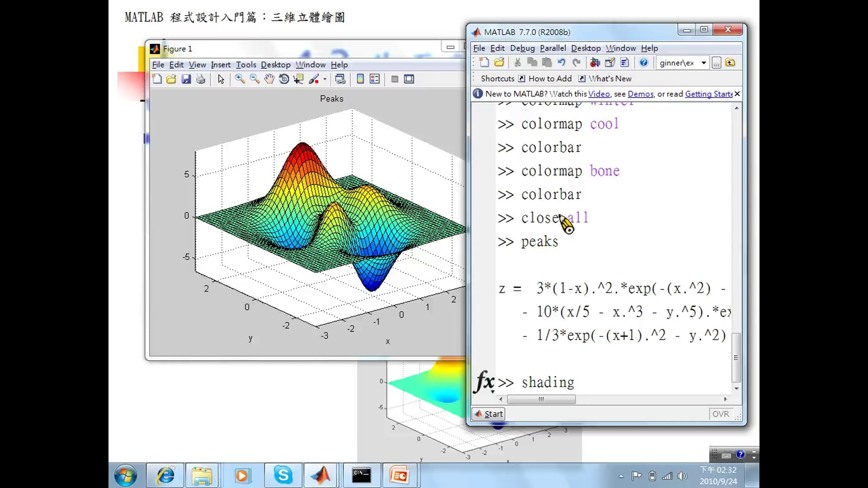Activate the Pan hand tool
The width and height of the screenshot is (868, 488).
[x=269, y=79]
